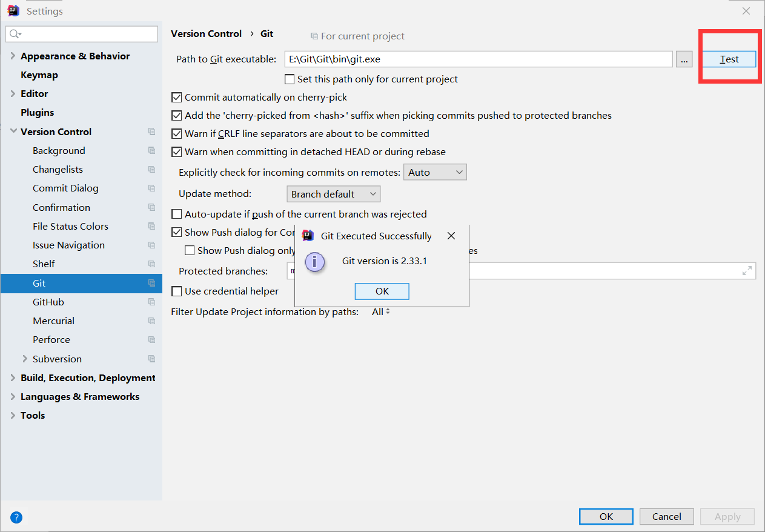This screenshot has height=532, width=765.
Task: Click the project-level icon beside File Status Colors
Action: (x=151, y=226)
